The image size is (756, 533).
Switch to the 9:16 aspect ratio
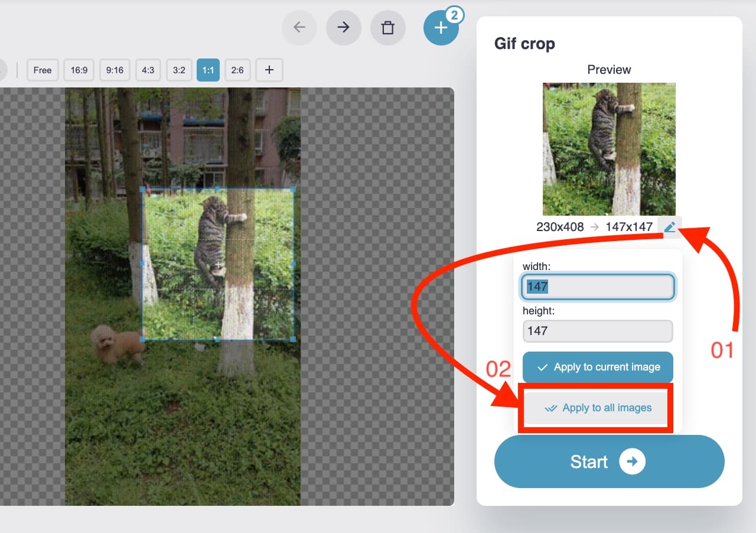coord(114,70)
